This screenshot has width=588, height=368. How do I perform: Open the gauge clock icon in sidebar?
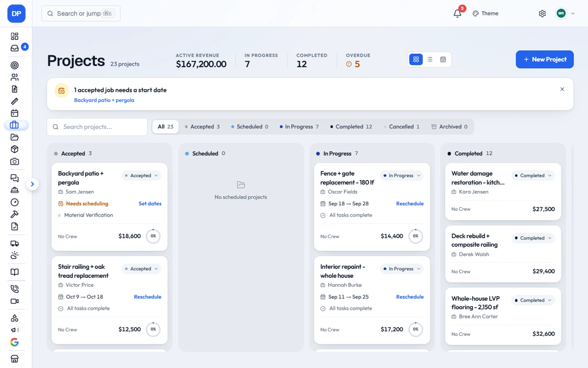pos(14,202)
